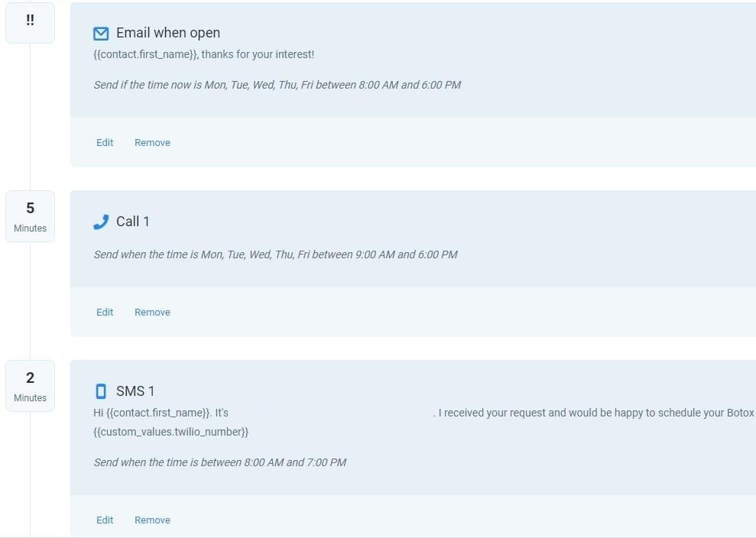This screenshot has width=756, height=538.
Task: Open the 5 Minutes delay badge
Action: click(30, 216)
